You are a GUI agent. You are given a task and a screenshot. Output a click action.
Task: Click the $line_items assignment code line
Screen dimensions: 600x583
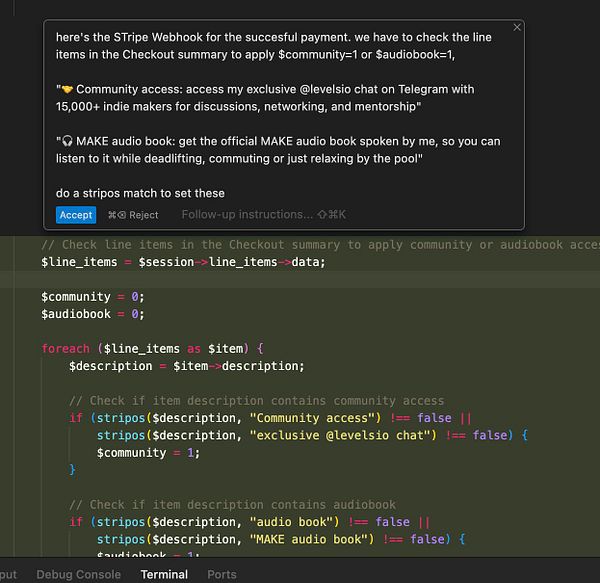tap(183, 262)
